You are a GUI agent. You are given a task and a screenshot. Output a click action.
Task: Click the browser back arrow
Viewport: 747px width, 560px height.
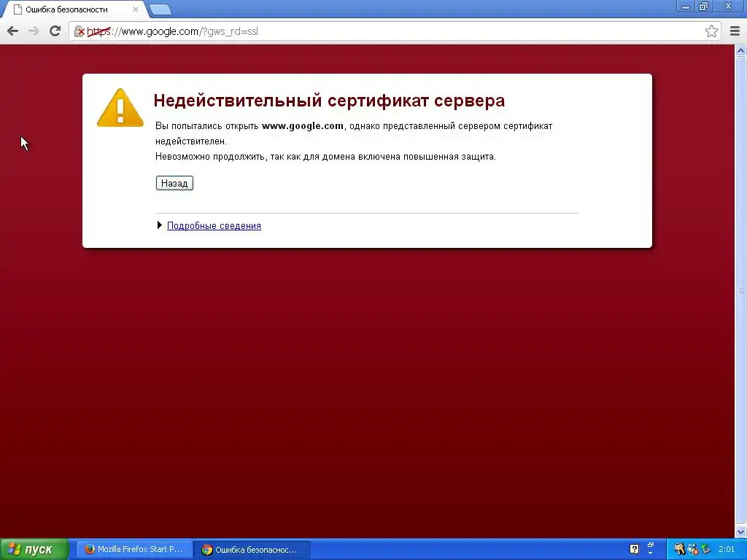point(13,31)
